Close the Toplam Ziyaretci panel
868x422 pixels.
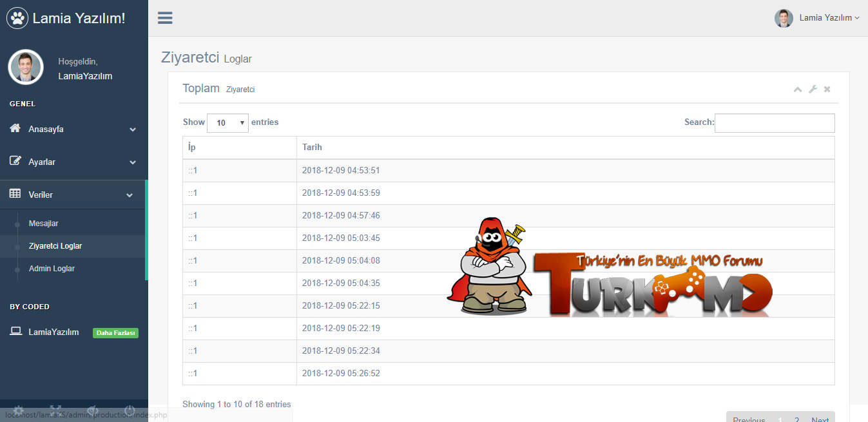827,90
